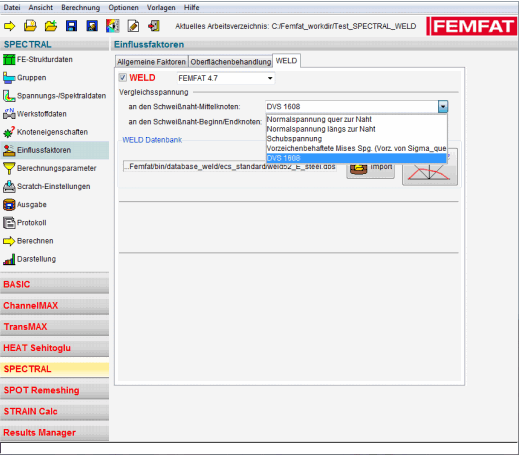Click the Einflussfaktoren stamp icon
This screenshot has width=519, height=456.
9,150
